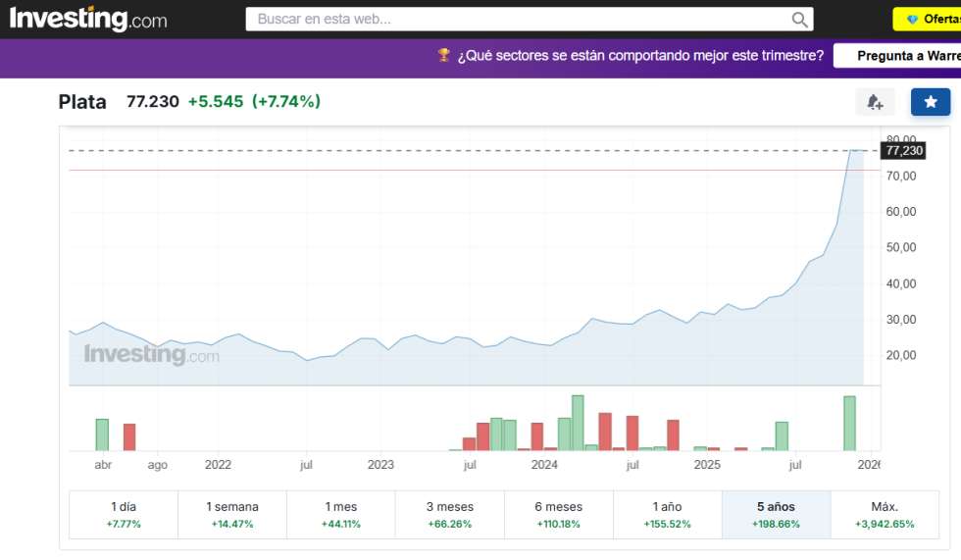Select the '1 día' timeframe tab
The width and height of the screenshot is (961, 560).
coord(124,515)
